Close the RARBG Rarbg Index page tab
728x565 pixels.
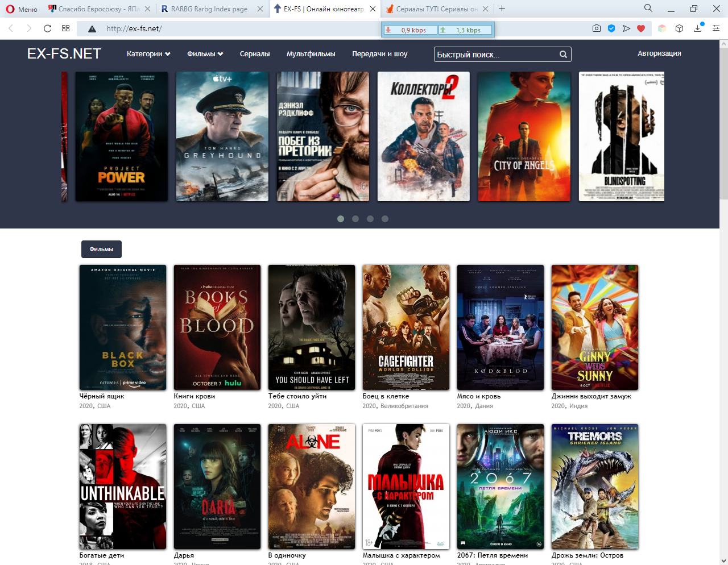260,9
